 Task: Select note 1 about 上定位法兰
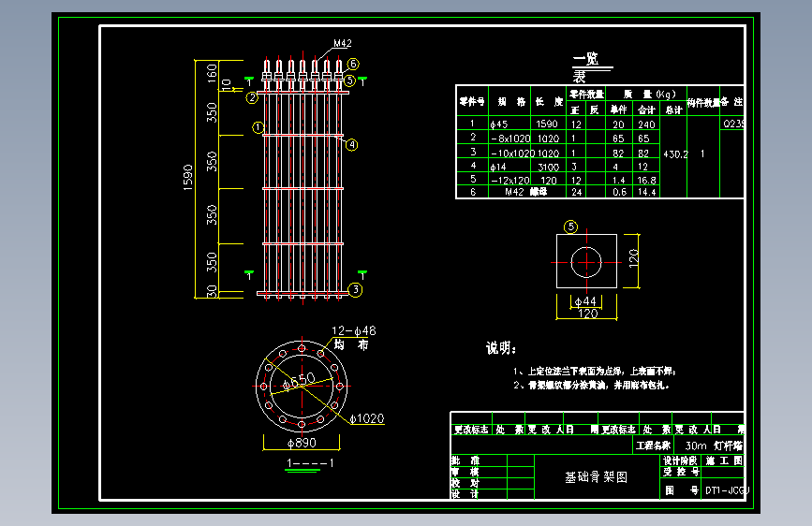[x=595, y=372]
